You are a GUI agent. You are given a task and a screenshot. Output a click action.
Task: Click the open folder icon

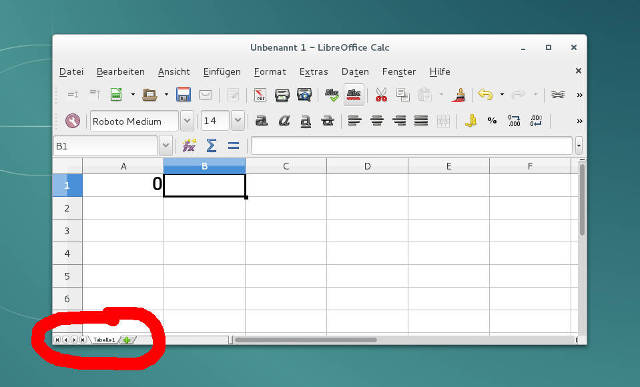tap(149, 95)
